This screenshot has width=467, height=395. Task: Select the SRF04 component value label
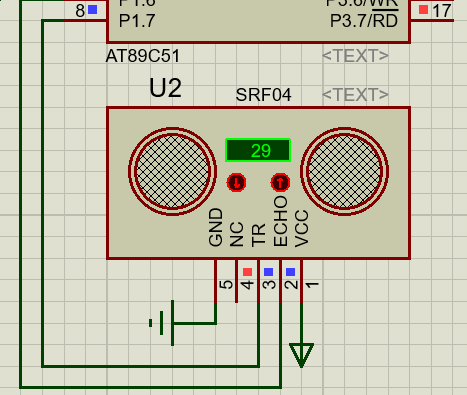tap(263, 95)
